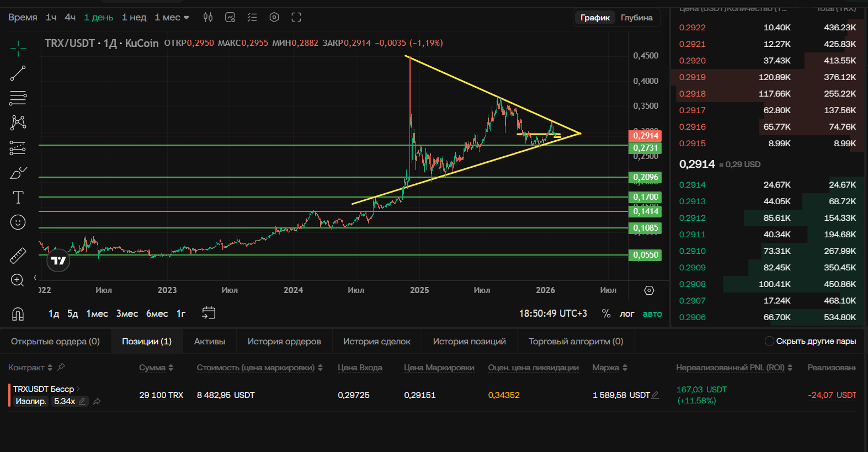Enter fullscreen chart mode
This screenshot has height=452, width=868.
(x=296, y=18)
